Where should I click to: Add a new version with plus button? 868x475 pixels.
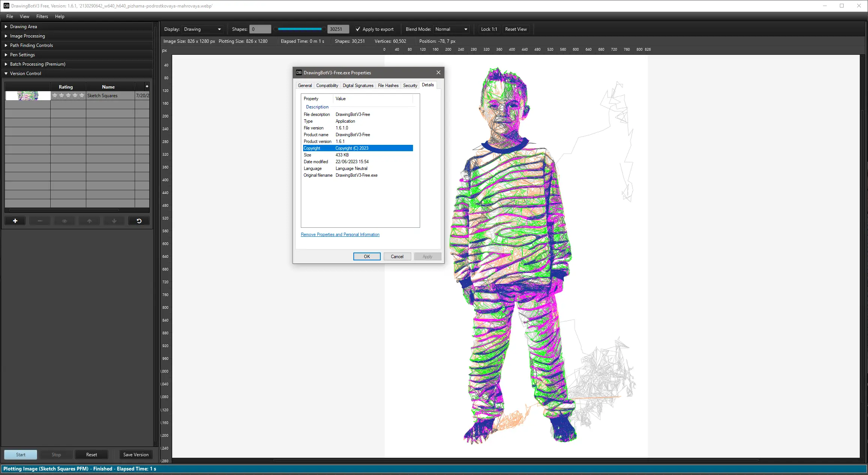point(15,221)
